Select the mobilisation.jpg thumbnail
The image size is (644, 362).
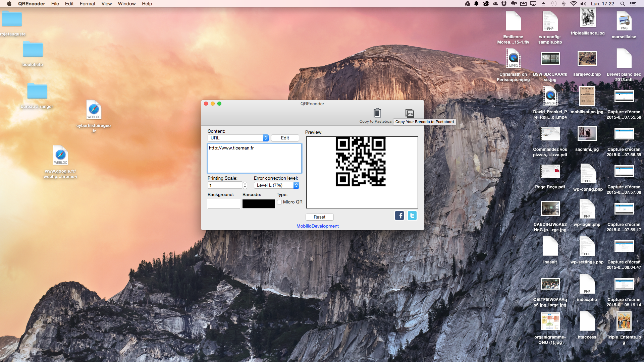pos(587,96)
